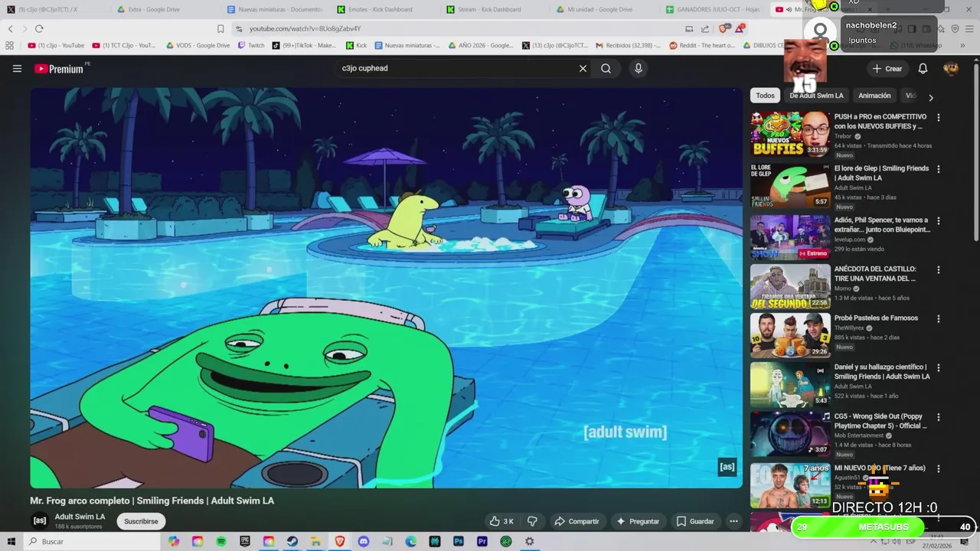Open options for El lore de Glep

click(939, 169)
